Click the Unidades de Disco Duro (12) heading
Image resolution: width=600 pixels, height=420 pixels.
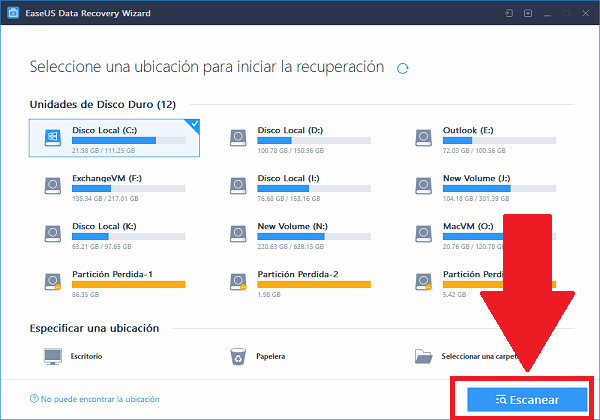point(103,104)
